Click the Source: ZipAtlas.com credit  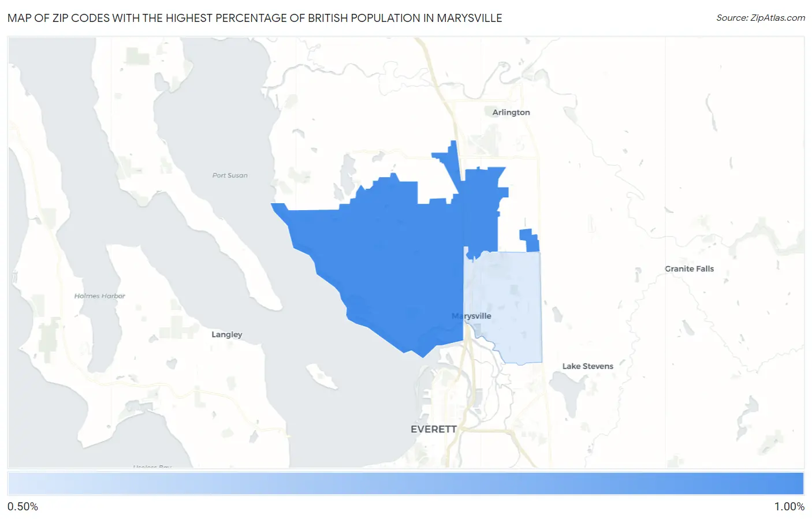(761, 18)
